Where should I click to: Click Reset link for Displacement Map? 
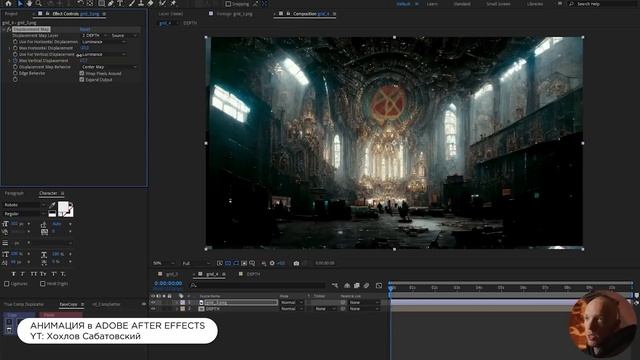(x=85, y=29)
